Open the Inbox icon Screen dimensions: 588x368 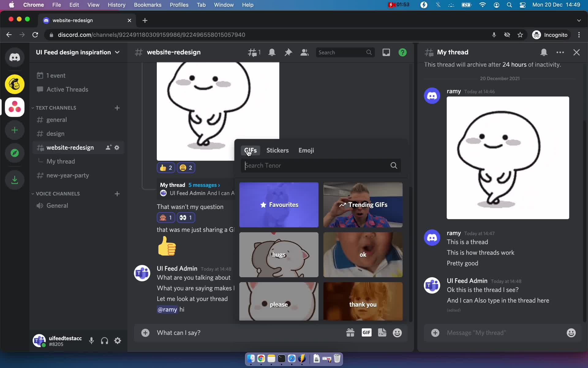pos(386,52)
